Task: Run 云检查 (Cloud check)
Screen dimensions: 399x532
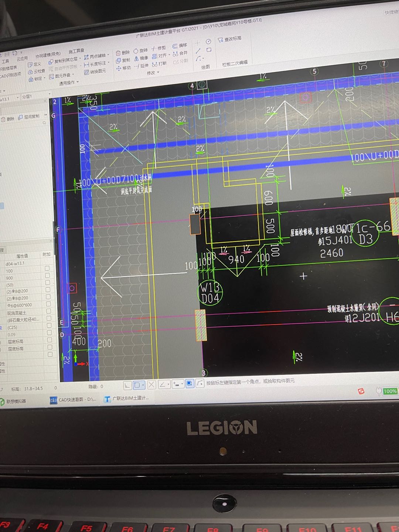Action: [37, 71]
